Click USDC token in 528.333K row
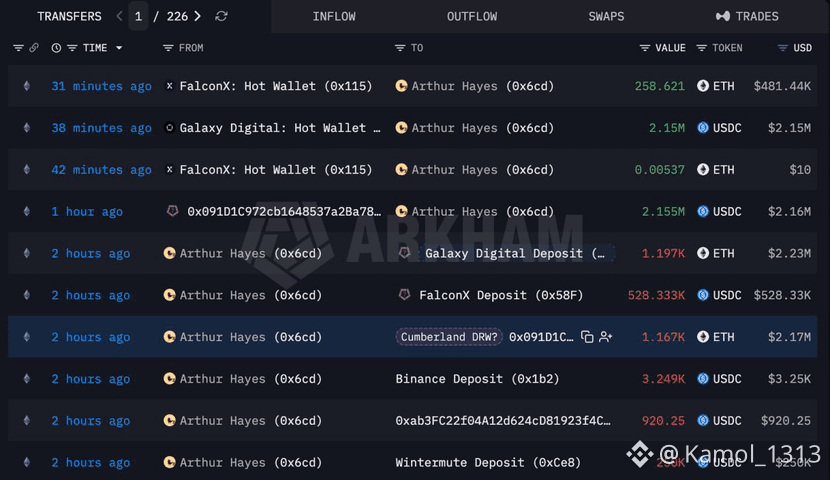This screenshot has height=480, width=830. coord(719,295)
